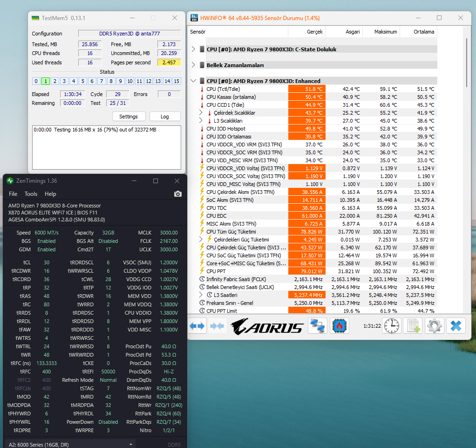The image size is (476, 448).
Task: Click tRFC (ns) value 133.3333
Action: click(x=47, y=363)
